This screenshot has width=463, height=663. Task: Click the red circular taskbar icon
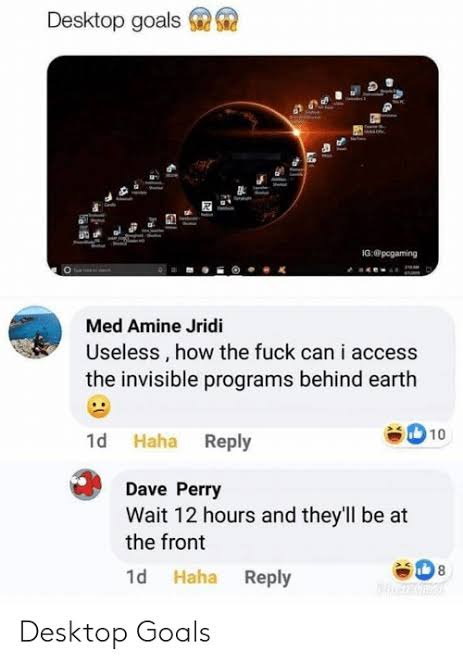coord(267,269)
